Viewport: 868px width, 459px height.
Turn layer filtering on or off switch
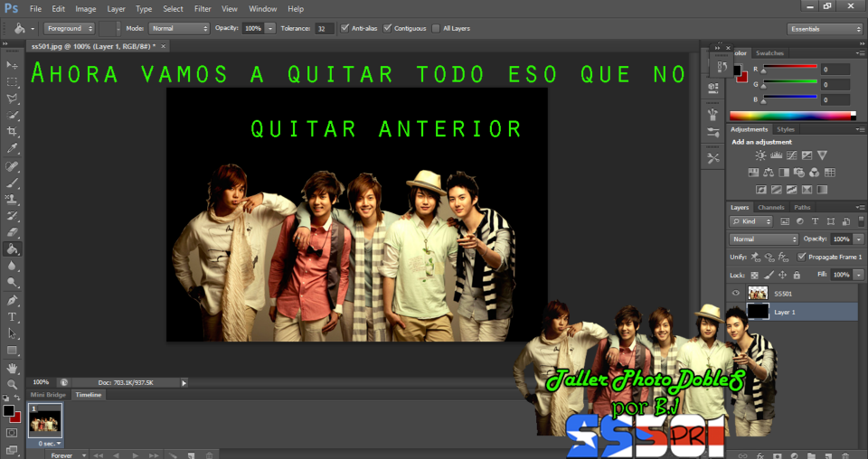(x=861, y=221)
